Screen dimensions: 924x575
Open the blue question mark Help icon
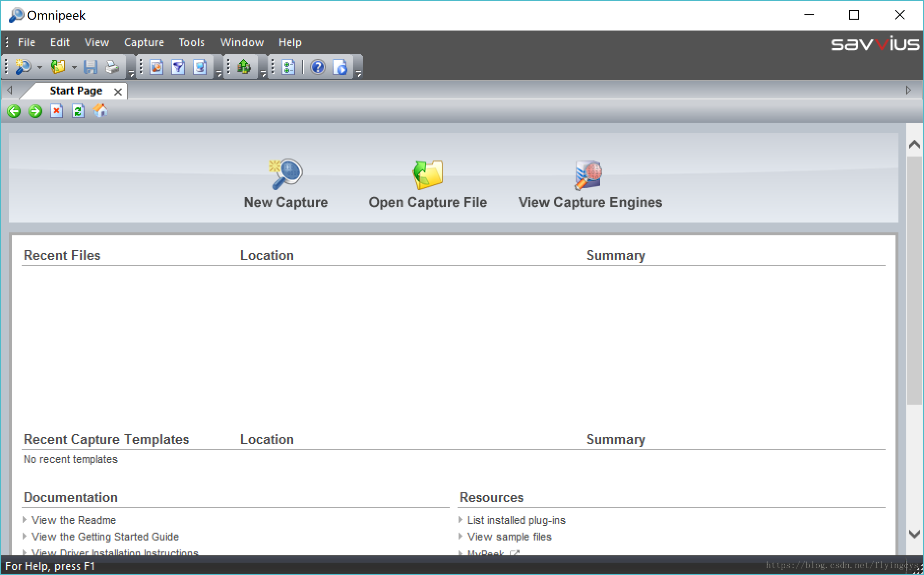(x=318, y=66)
